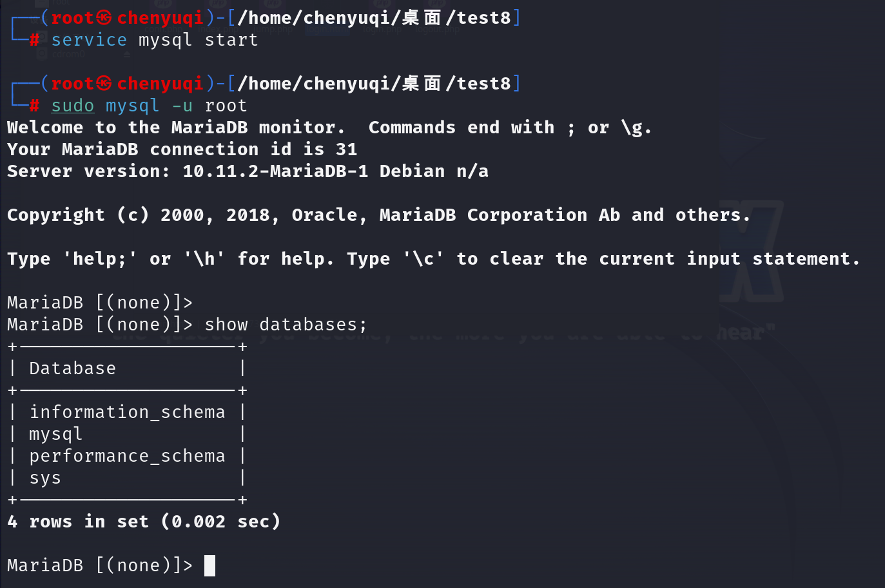The width and height of the screenshot is (885, 588).
Task: Select the 'information_schema' database row
Action: [127, 412]
